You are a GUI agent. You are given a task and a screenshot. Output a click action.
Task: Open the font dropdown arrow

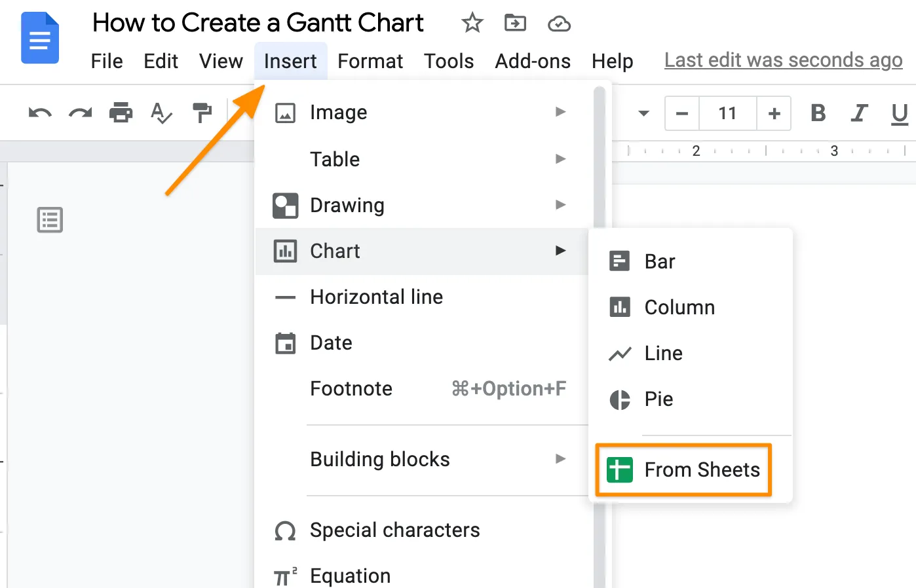pos(643,113)
